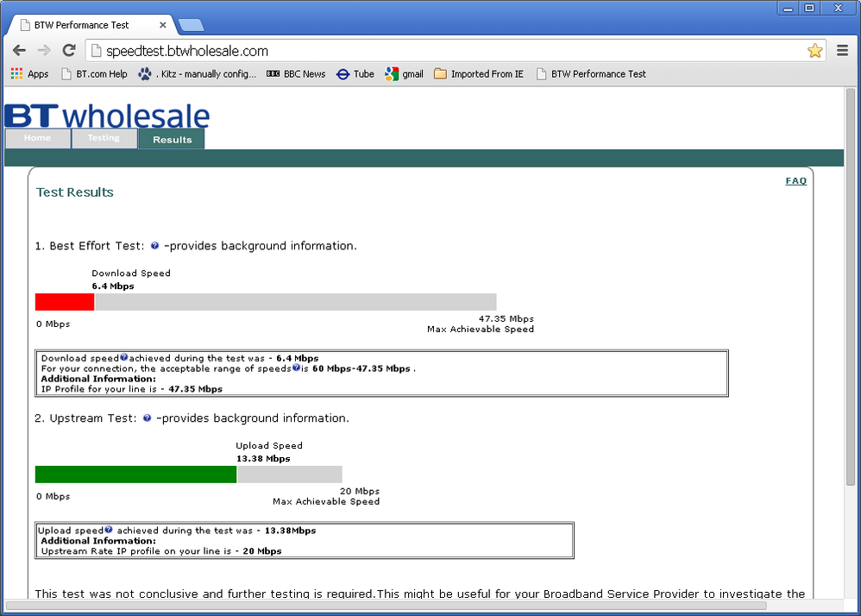
Task: Click the red download speed bar
Action: click(65, 302)
